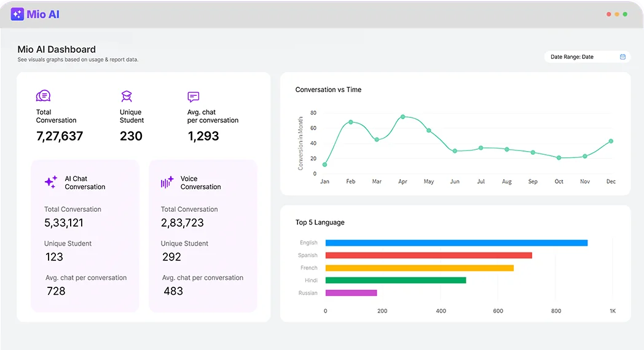Click the Top 5 Language chart title
The width and height of the screenshot is (644, 350).
click(320, 222)
